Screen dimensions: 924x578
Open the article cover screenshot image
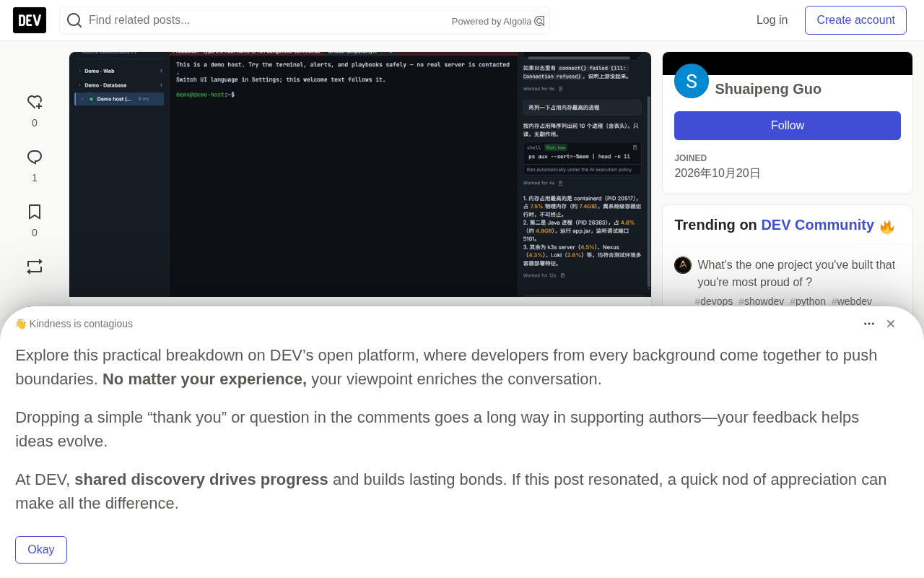tap(360, 174)
